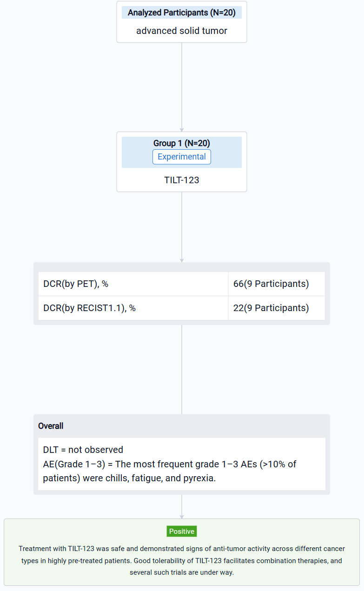Screen dimensions: 364x591
Task: Click the advanced solid tumor text
Action: (181, 31)
